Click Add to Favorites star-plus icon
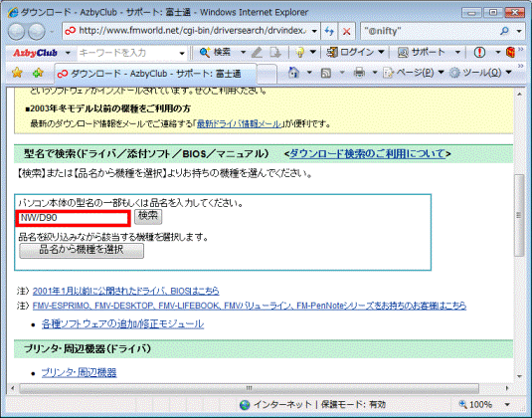The height and width of the screenshot is (418, 532). pos(38,73)
